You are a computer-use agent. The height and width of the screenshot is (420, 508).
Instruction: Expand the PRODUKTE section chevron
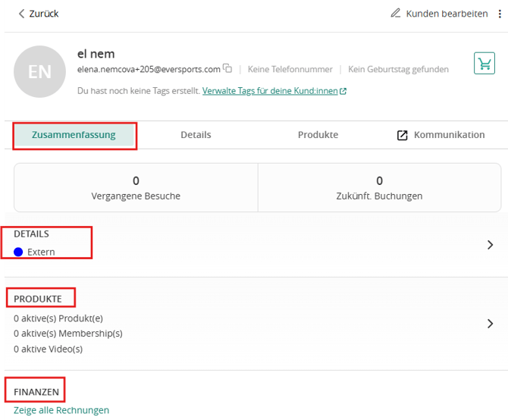click(490, 324)
